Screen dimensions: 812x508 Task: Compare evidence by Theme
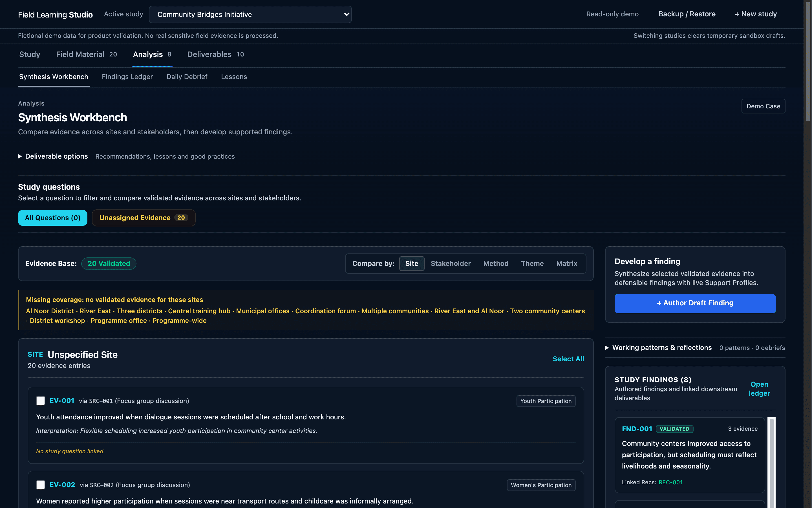[x=532, y=263]
